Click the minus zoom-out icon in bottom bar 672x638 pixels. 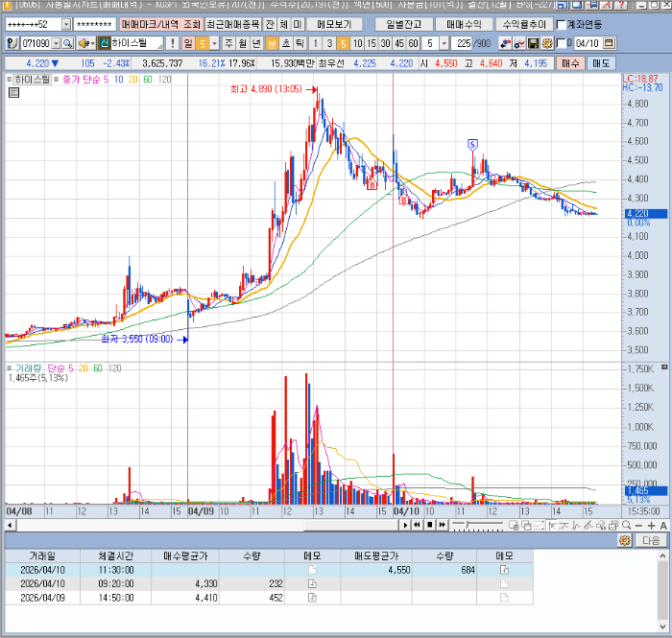(x=638, y=526)
